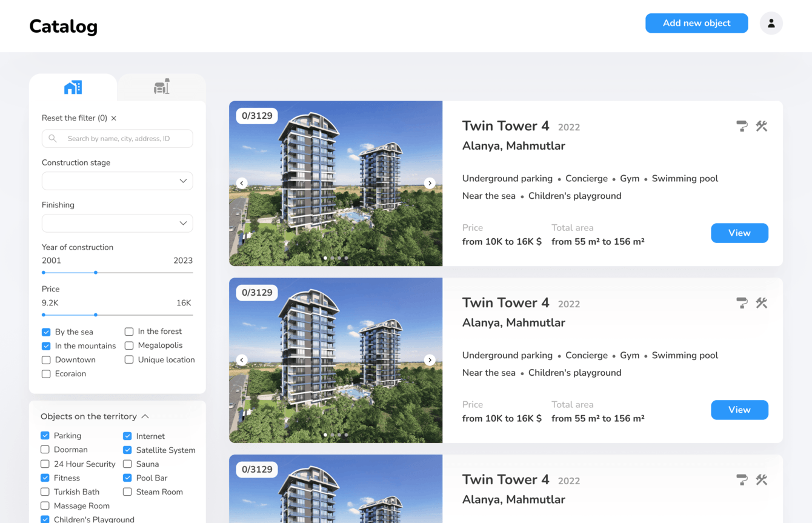Click the user profile avatar icon
812x523 pixels.
[771, 23]
